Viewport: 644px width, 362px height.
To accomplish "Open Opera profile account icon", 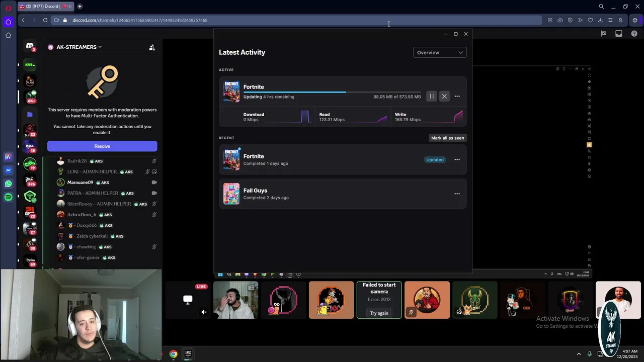I will pyautogui.click(x=620, y=20).
